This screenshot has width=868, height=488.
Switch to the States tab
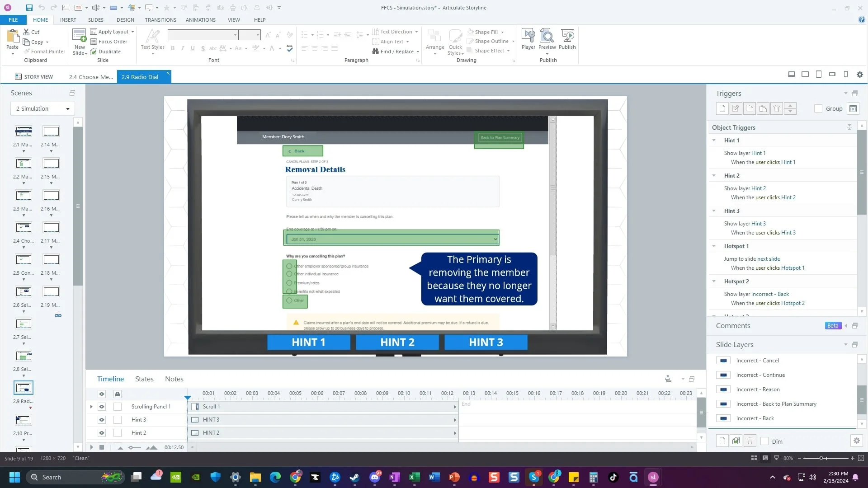[x=144, y=379]
